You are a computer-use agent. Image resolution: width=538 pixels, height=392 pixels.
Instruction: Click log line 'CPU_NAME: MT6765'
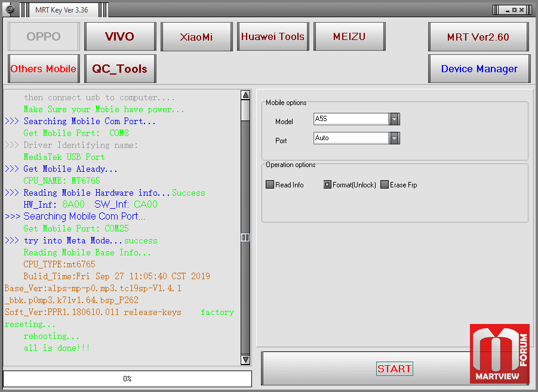62,181
